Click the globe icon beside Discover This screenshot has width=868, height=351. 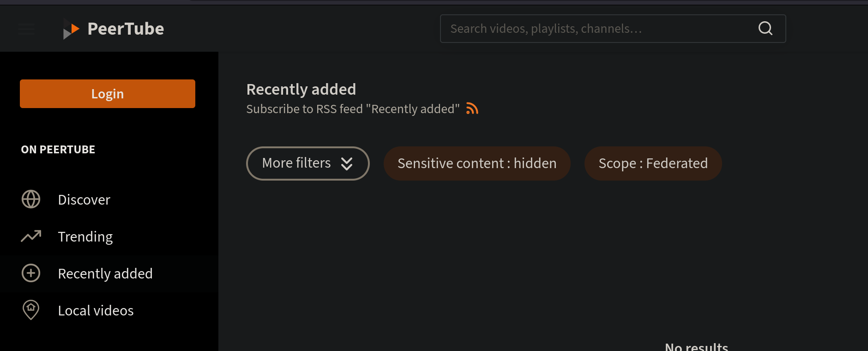pos(31,200)
